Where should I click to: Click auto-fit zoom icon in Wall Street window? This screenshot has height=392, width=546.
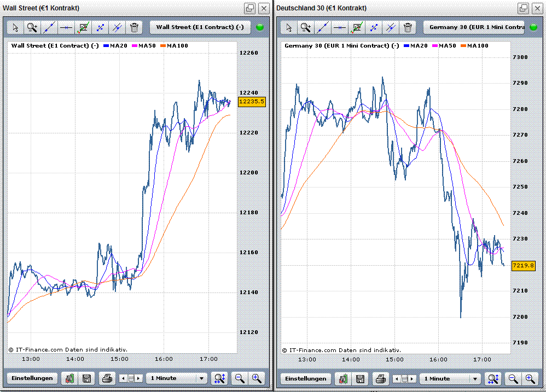(x=220, y=378)
